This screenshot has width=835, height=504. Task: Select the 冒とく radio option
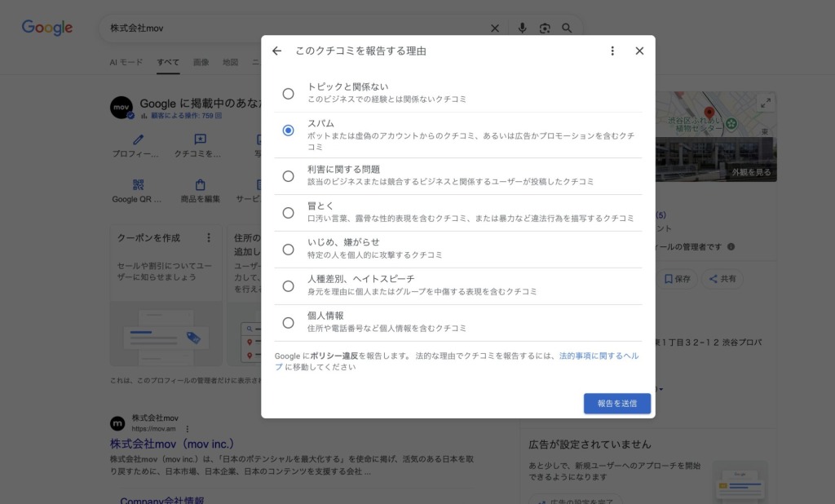[x=288, y=213]
